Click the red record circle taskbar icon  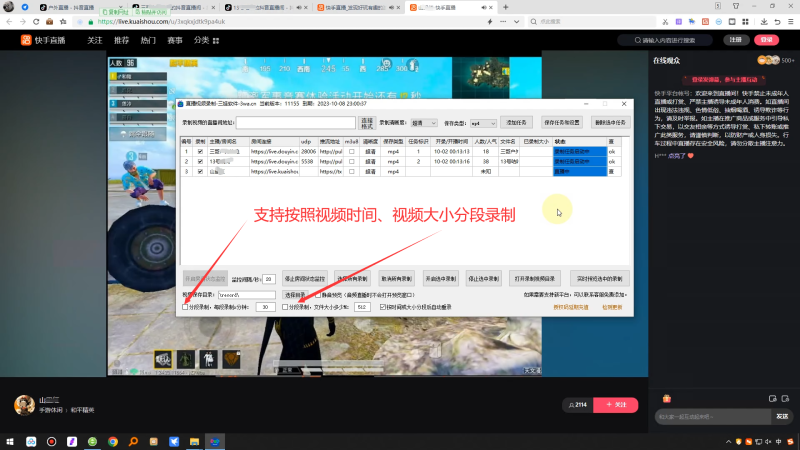click(52, 441)
